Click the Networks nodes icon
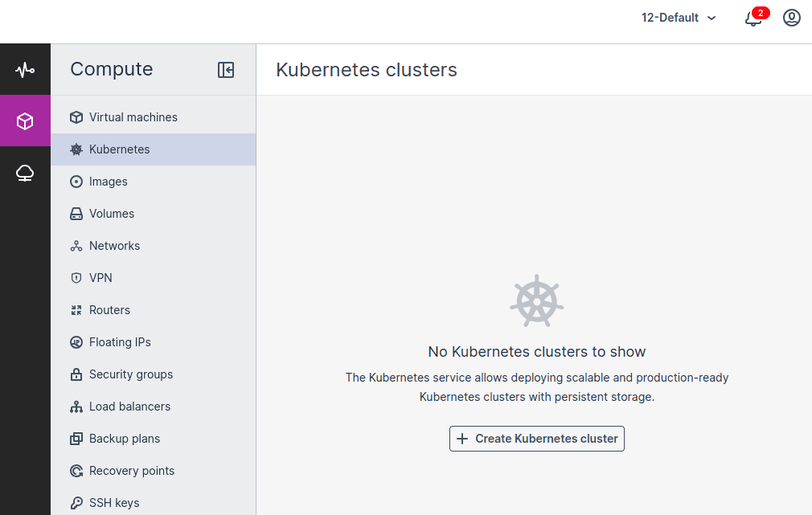The width and height of the screenshot is (812, 515). click(x=76, y=246)
